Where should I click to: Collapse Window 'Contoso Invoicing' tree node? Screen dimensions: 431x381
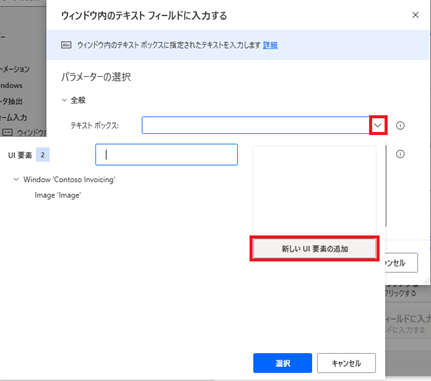[x=16, y=179]
